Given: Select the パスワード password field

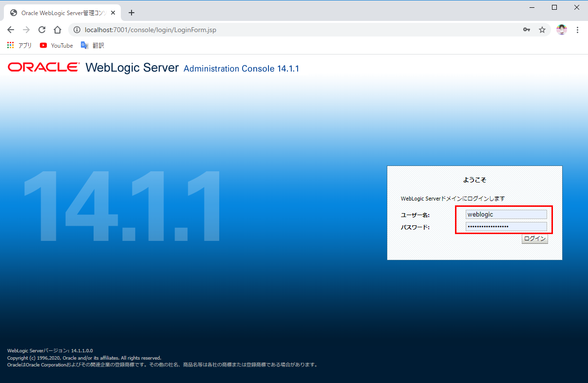Looking at the screenshot, I should [x=506, y=226].
